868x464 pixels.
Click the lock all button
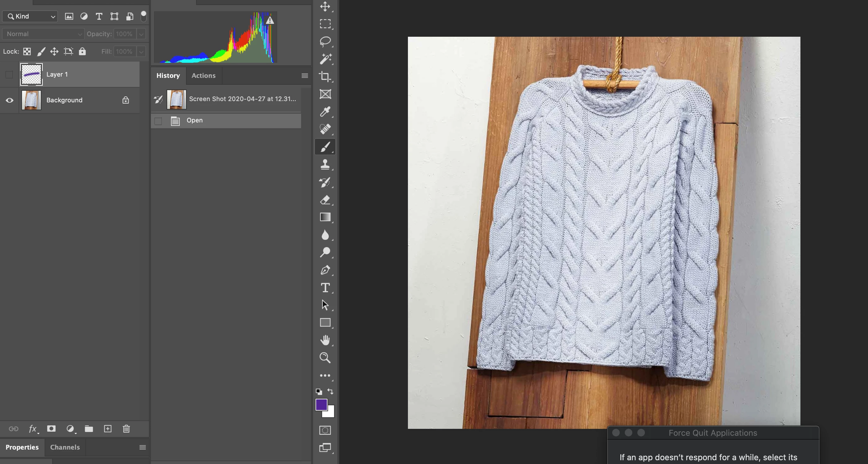[82, 51]
